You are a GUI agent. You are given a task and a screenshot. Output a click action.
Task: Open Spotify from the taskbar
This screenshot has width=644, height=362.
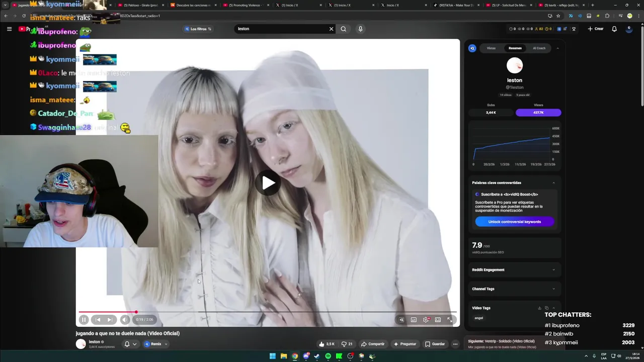tap(328, 356)
